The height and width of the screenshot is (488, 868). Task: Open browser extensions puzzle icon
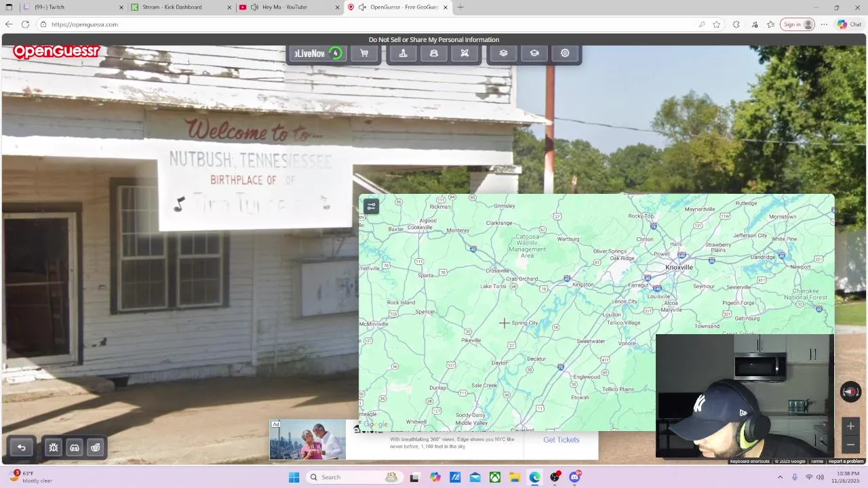(x=736, y=24)
